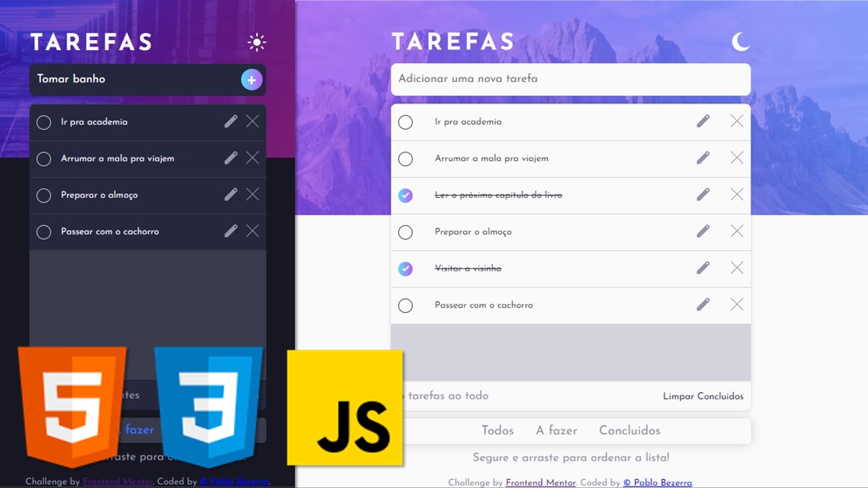Edit 'Arrumar a mala pra viajem' in dark panel

click(231, 158)
